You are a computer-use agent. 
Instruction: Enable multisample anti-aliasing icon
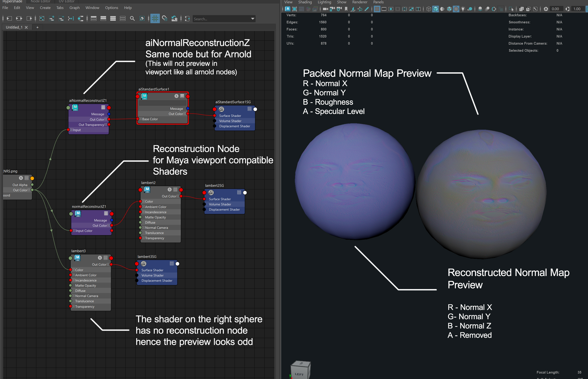494,9
